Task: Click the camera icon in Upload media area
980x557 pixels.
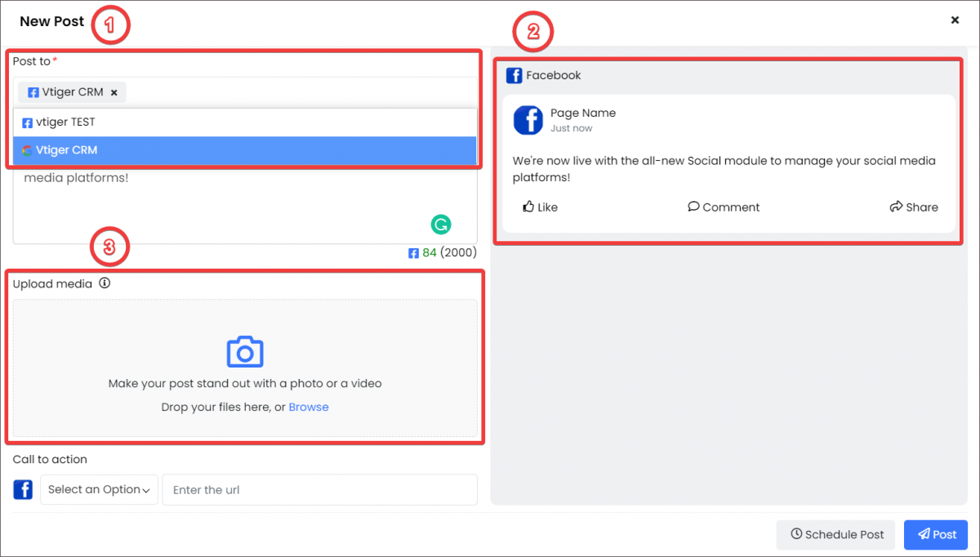Action: (243, 351)
